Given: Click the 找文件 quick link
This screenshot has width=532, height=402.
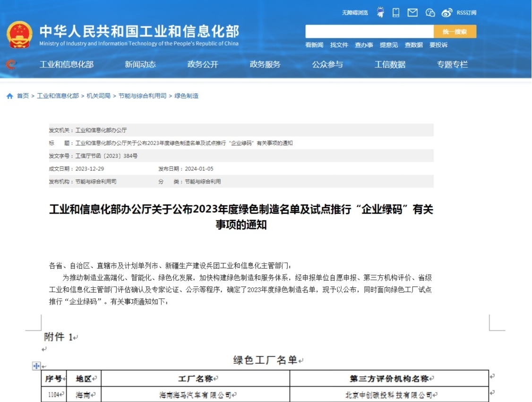Looking at the screenshot, I should (x=339, y=45).
